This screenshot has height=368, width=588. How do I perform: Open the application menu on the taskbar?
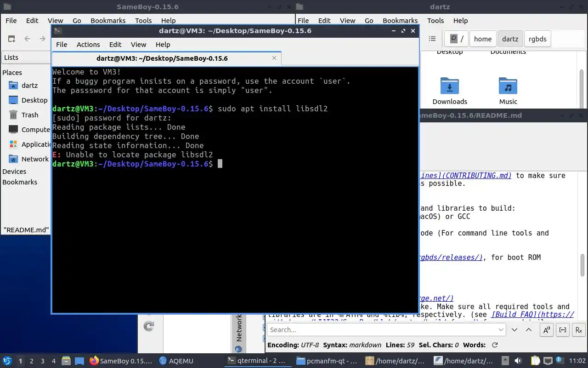tap(7, 361)
